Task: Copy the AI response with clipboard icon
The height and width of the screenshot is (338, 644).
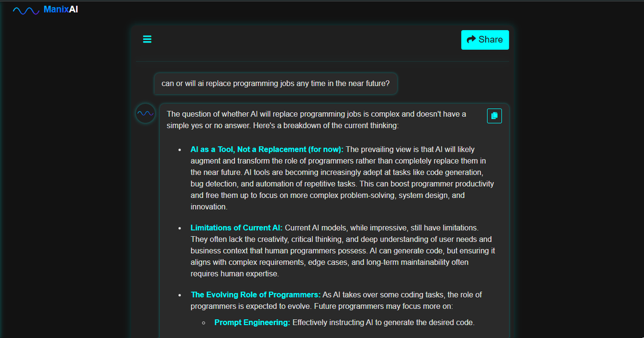Action: point(494,116)
